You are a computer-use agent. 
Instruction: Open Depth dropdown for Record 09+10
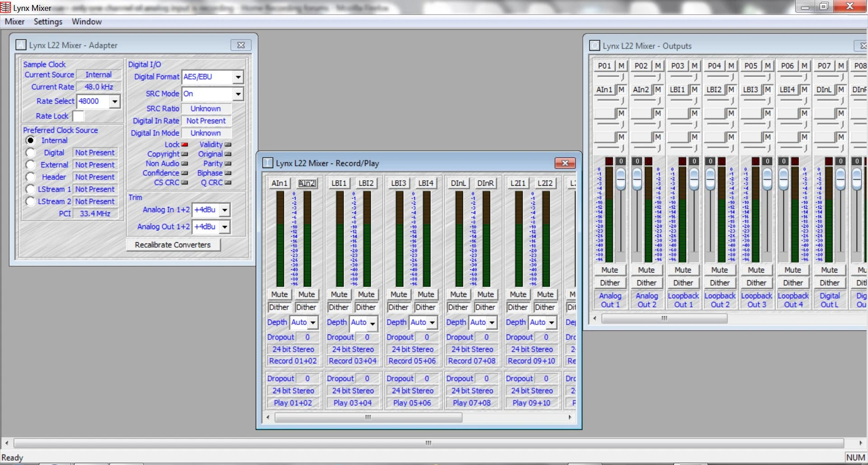coord(552,322)
